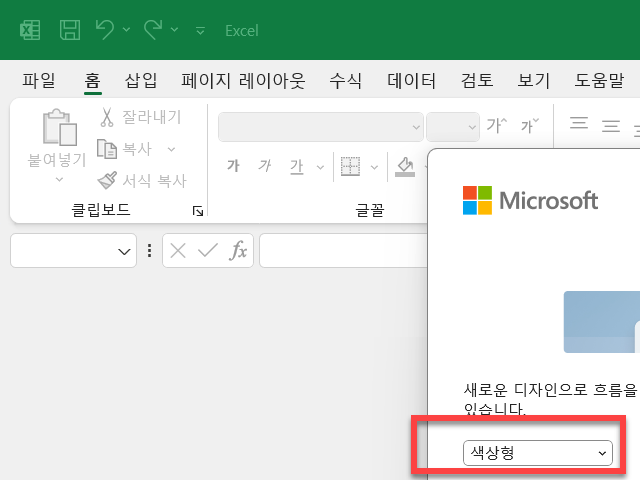This screenshot has height=480, width=640.
Task: Expand the 복사 dropdown arrow
Action: [x=171, y=149]
